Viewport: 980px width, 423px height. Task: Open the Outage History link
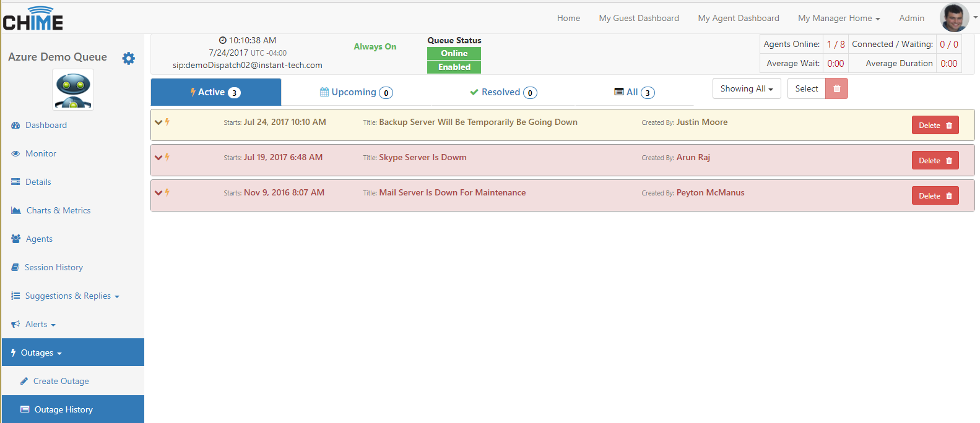click(x=64, y=409)
